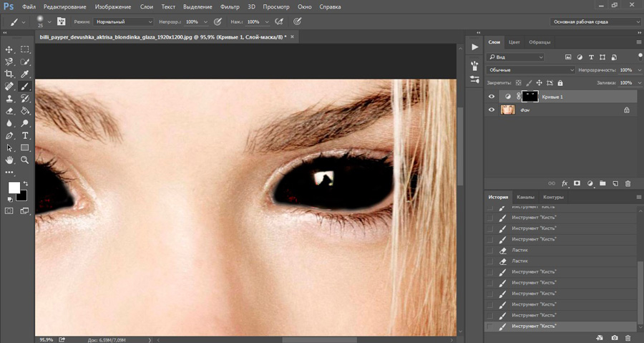Add layer mask using bottom panel icon

[x=577, y=183]
